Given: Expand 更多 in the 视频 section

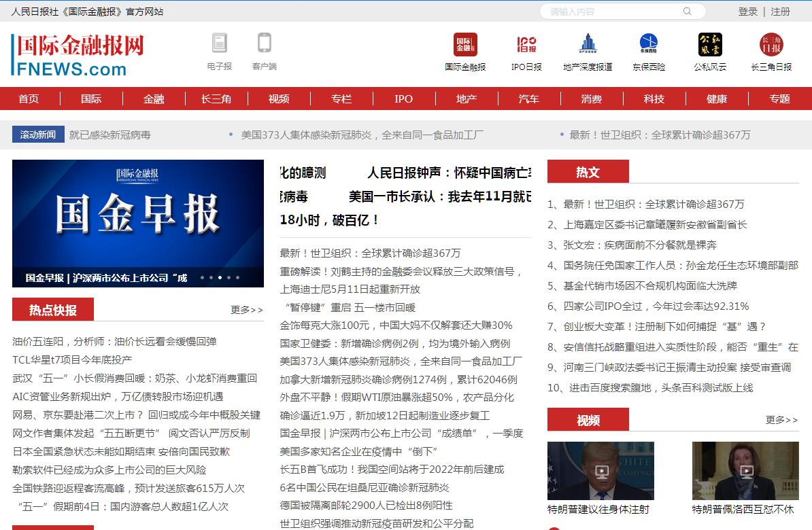Looking at the screenshot, I should pos(781,420).
